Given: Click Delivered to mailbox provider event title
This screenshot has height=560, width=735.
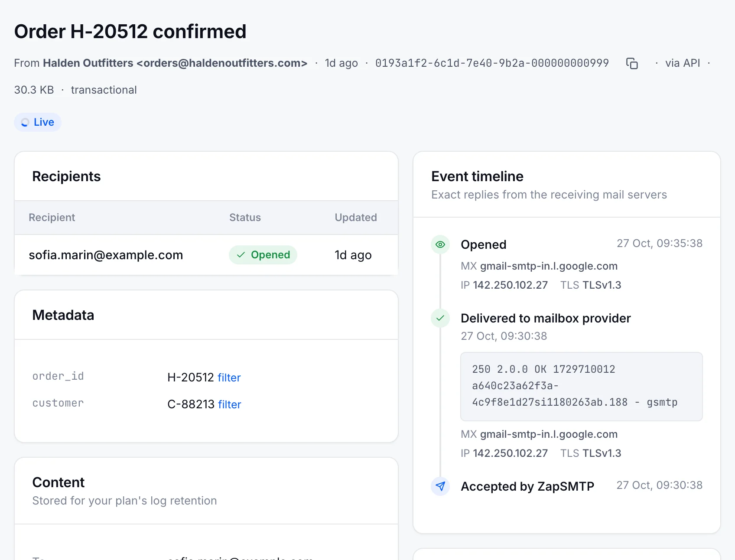Looking at the screenshot, I should 546,318.
